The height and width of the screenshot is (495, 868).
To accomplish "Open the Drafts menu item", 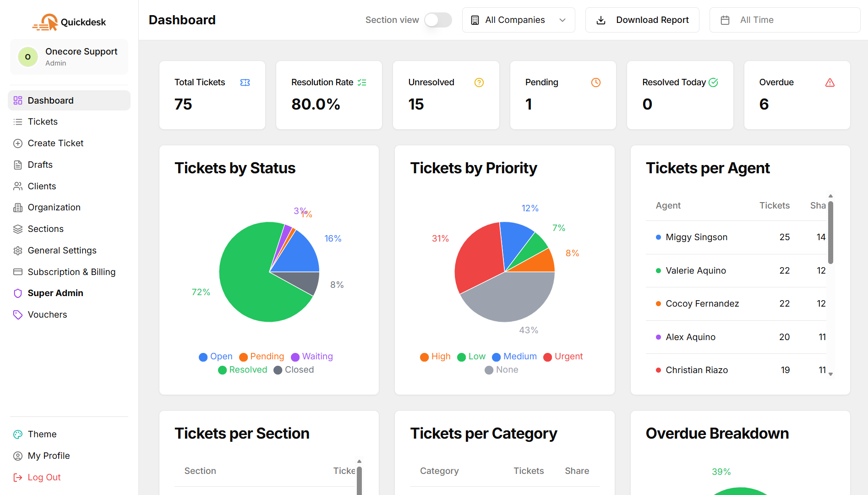I will click(69, 165).
